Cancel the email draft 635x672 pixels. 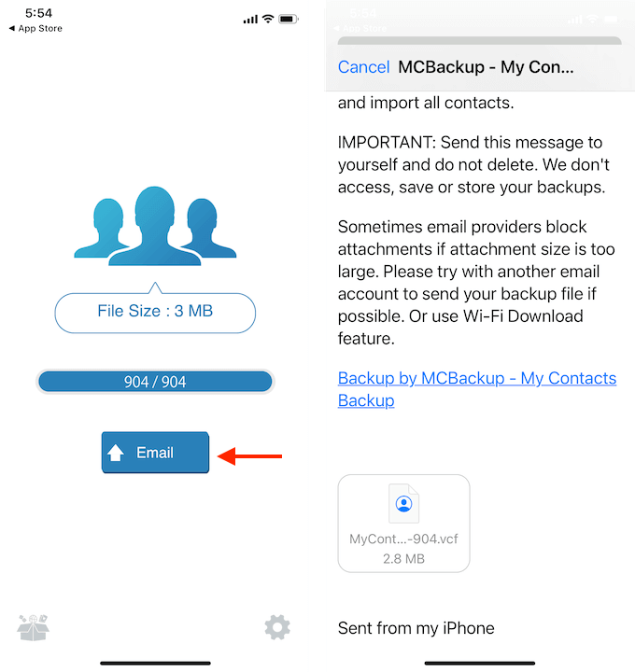363,67
